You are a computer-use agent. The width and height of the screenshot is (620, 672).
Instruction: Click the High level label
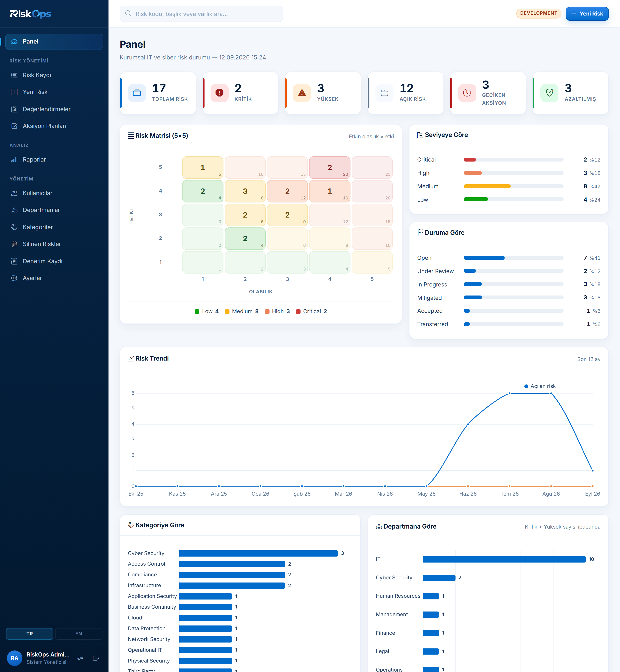pyautogui.click(x=423, y=173)
